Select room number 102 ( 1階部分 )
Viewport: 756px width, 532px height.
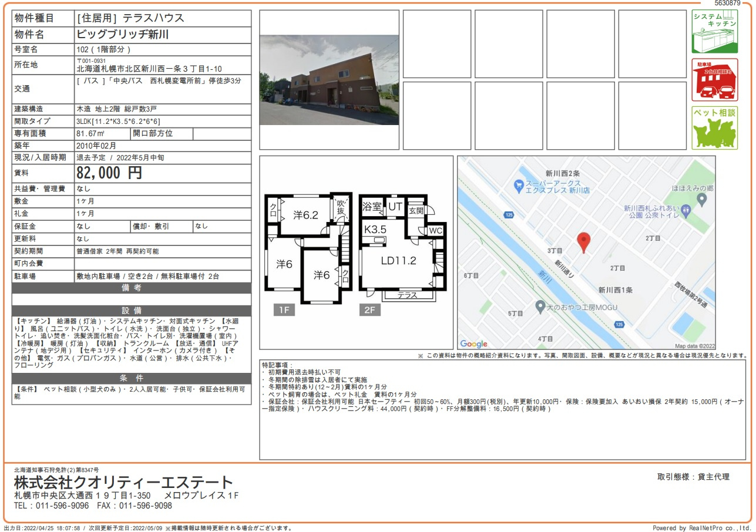click(x=103, y=49)
